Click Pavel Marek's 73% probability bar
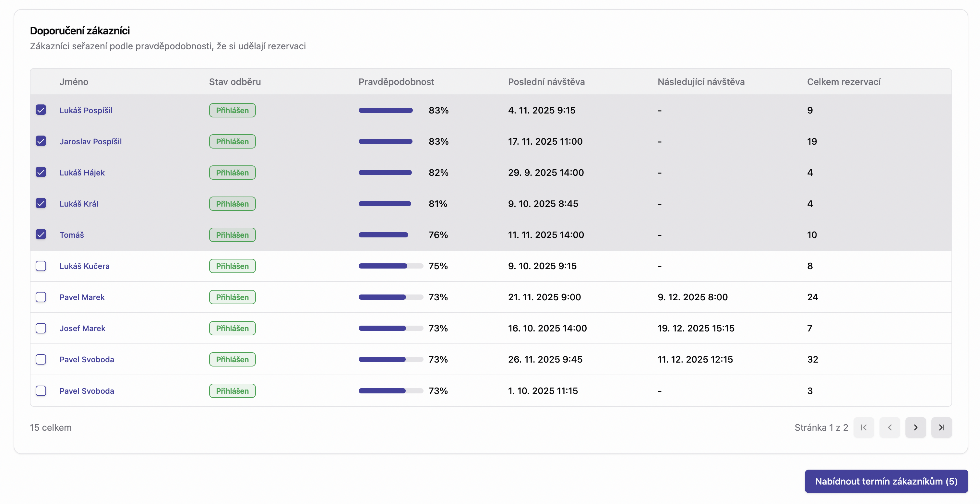The height and width of the screenshot is (504, 980). point(390,297)
